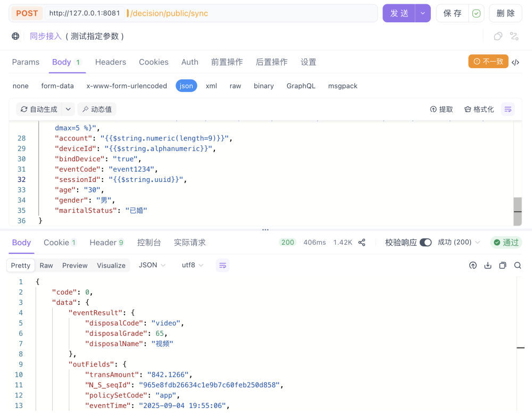Click the 通过 passed status badge
This screenshot has height=416, width=532.
506,242
